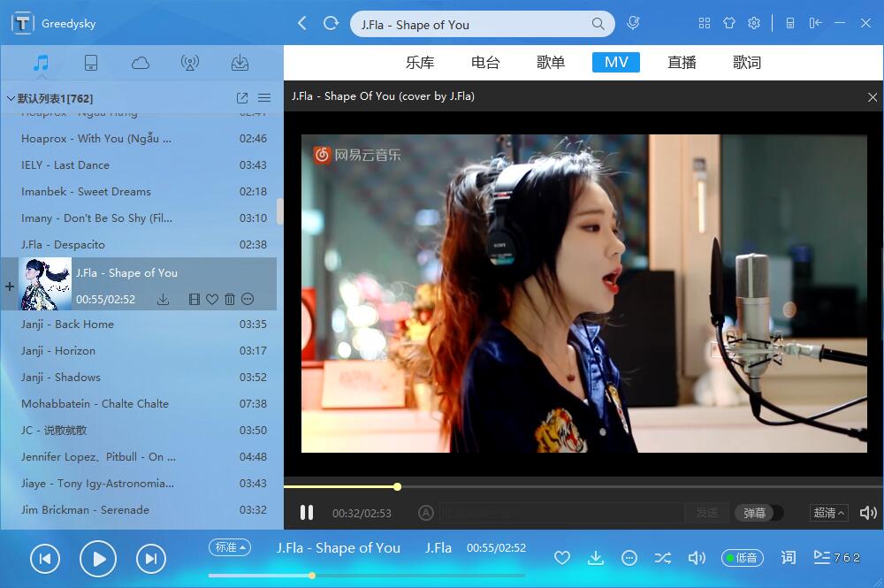Open the cloud music tab icon
The image size is (884, 588).
click(x=140, y=63)
